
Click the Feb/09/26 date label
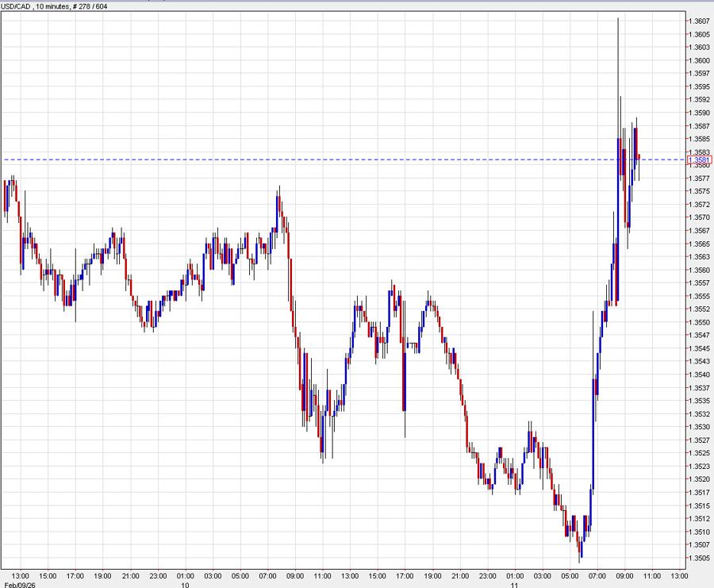(21, 582)
